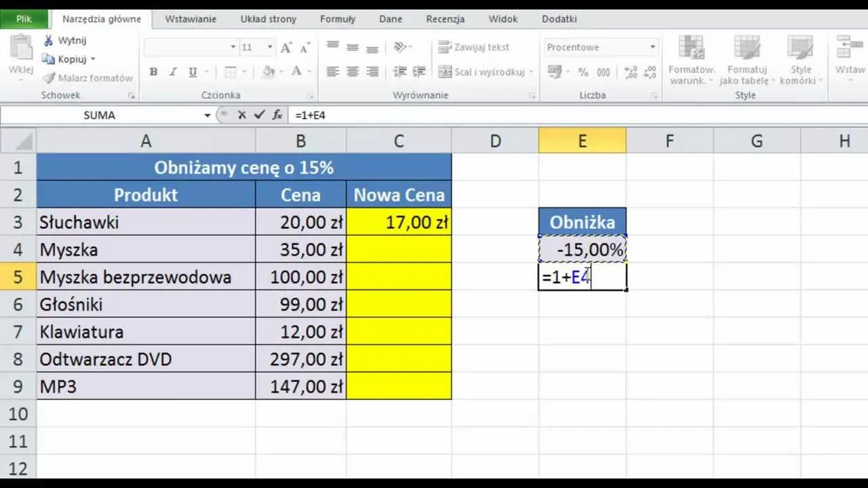Image resolution: width=868 pixels, height=488 pixels.
Task: Switch to the Wstawianie ribbon tab
Action: click(190, 18)
